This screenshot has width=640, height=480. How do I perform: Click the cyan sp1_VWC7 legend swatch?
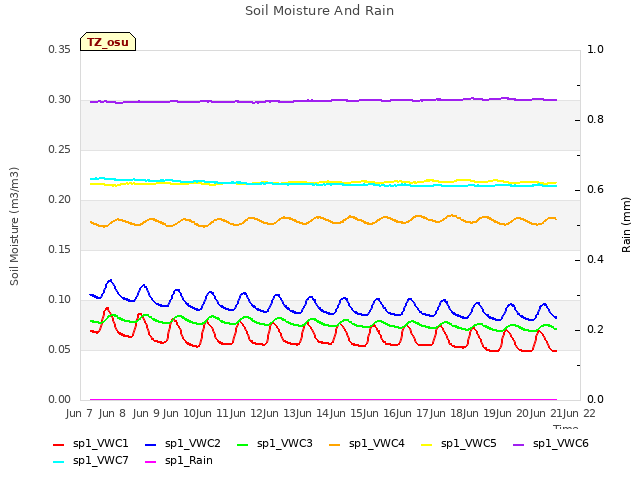tap(59, 462)
